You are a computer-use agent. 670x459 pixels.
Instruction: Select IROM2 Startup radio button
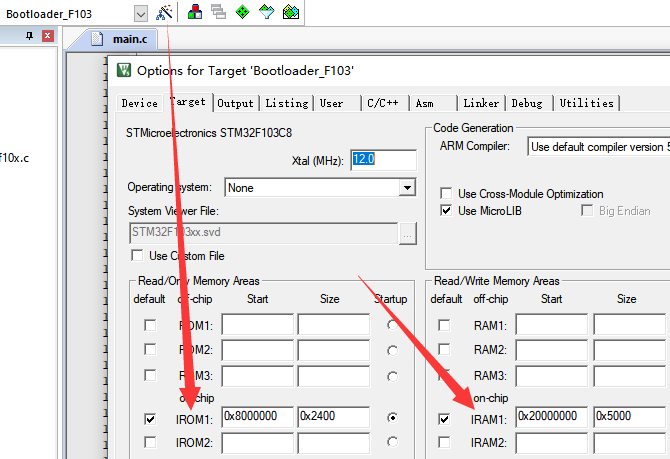pyautogui.click(x=392, y=442)
